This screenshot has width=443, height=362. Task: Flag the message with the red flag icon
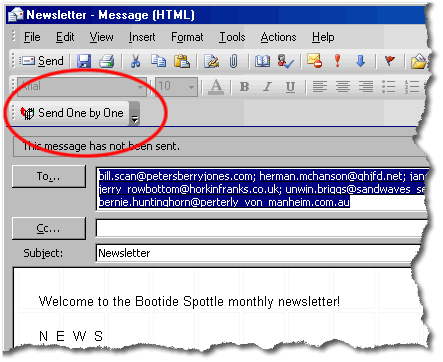(x=389, y=61)
